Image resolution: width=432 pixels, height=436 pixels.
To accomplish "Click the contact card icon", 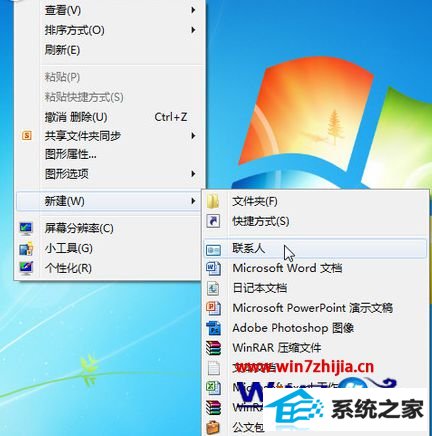I will coord(213,249).
